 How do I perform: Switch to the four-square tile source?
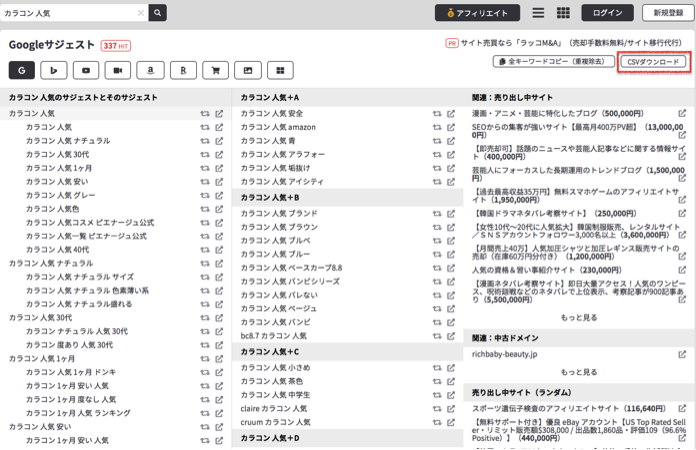click(x=280, y=70)
